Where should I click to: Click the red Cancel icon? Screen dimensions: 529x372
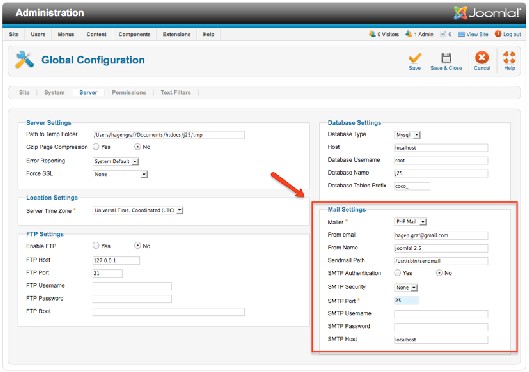482,57
